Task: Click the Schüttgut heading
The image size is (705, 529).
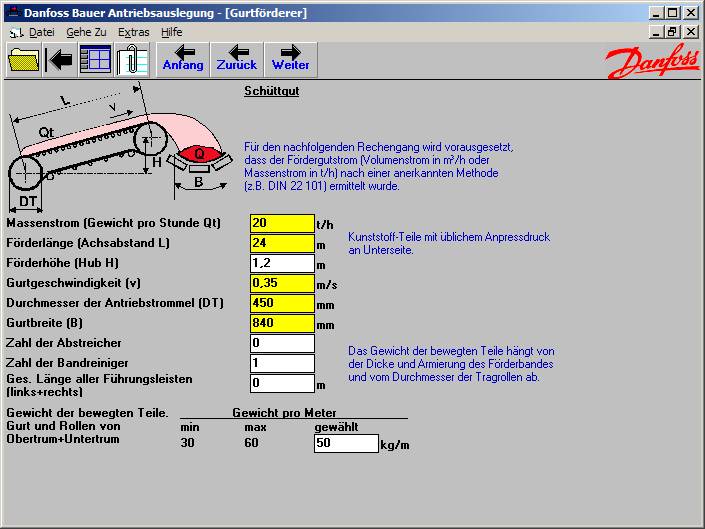Action: tap(272, 91)
